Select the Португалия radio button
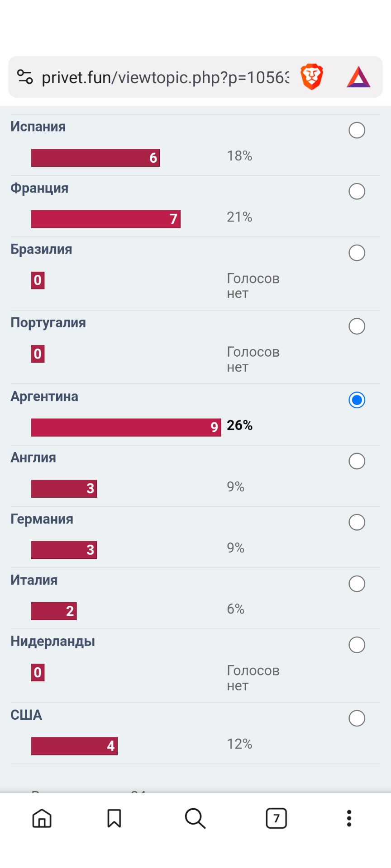Screen dimensions: 391x868 click(357, 326)
